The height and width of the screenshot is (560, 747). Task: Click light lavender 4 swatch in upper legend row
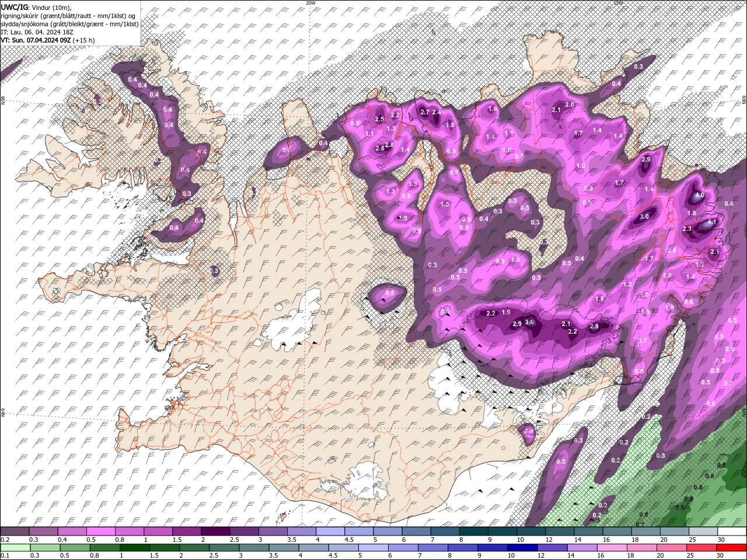coord(330,531)
